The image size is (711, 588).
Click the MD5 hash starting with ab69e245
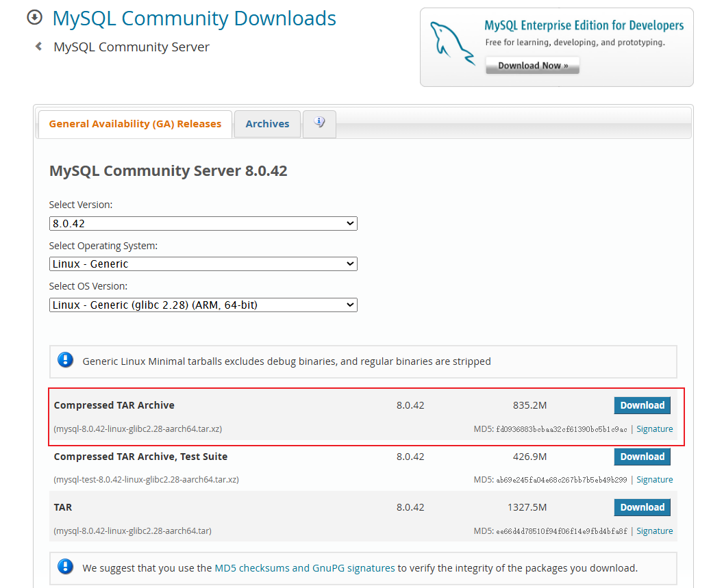coord(562,480)
